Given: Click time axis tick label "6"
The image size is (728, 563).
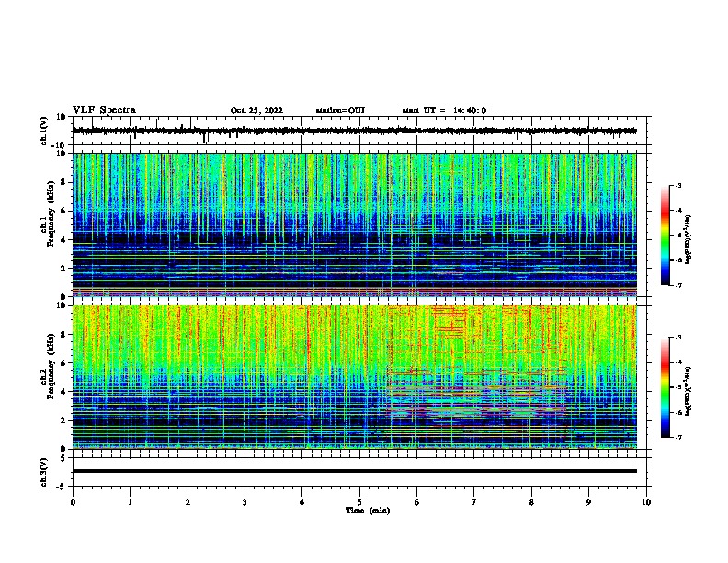Looking at the screenshot, I should pos(417,502).
